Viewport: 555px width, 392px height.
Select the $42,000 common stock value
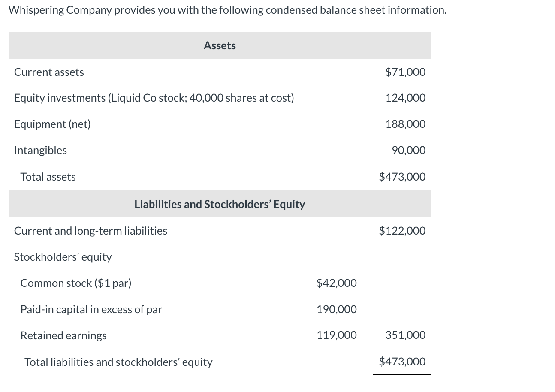(336, 283)
